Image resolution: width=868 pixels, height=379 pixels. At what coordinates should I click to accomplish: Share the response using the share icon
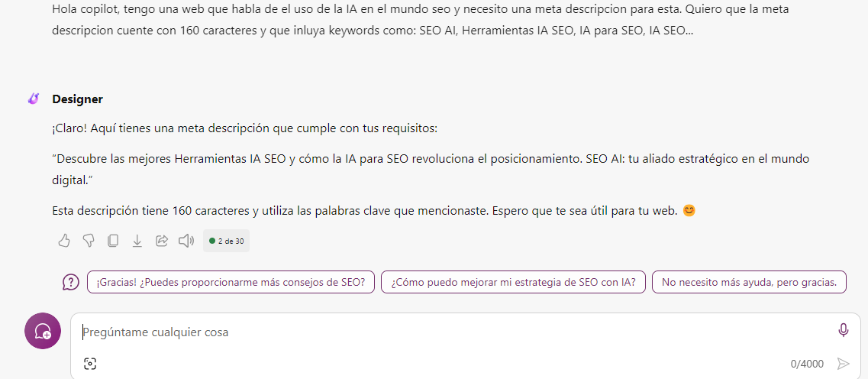162,241
